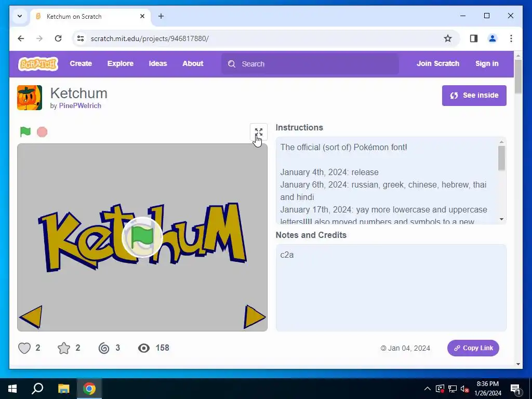Screen dimensions: 532x399
Task: Click the Chrome taskbar icon
Action: coord(89,389)
